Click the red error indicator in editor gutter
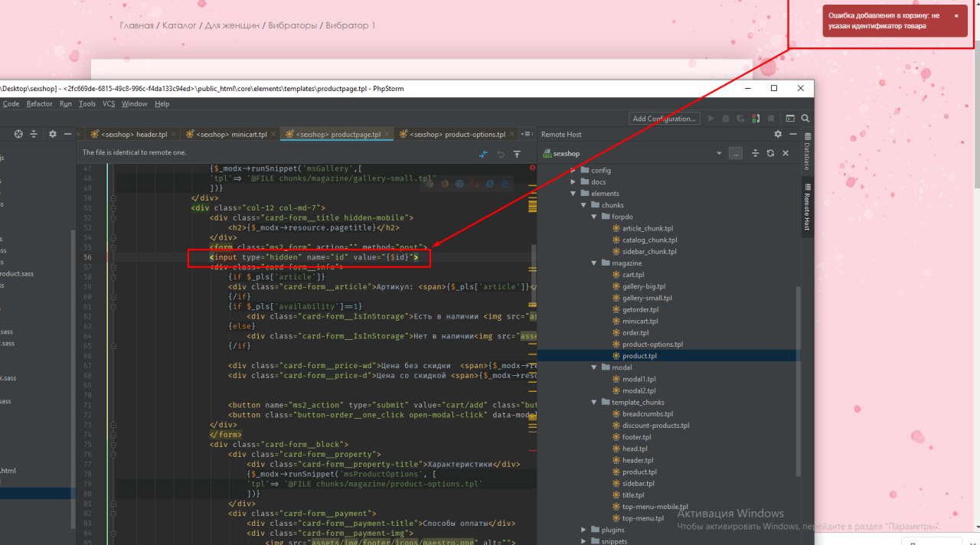 532,167
